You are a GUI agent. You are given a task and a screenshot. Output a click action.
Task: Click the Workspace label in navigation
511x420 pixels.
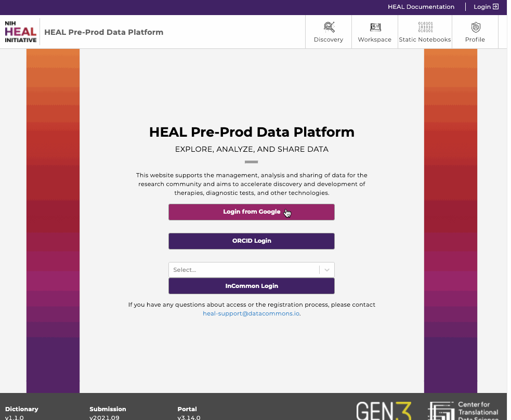(x=374, y=40)
